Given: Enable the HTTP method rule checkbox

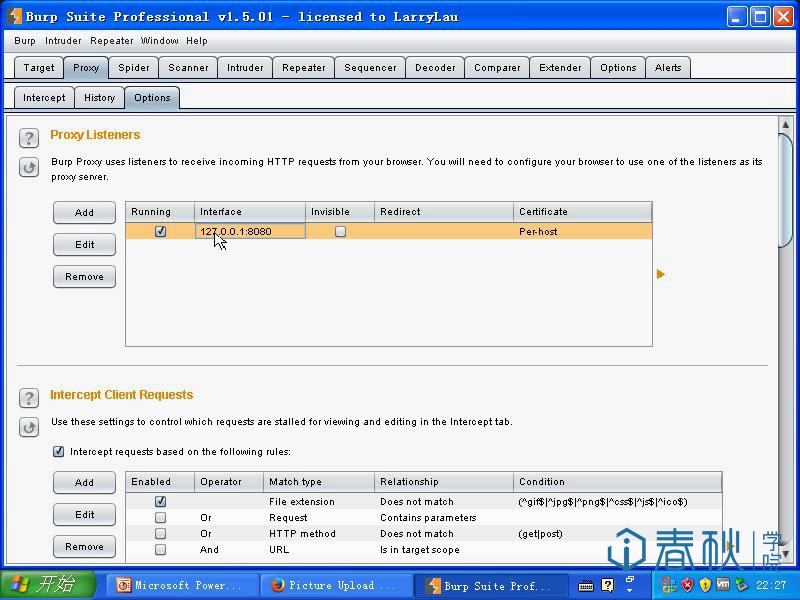Looking at the screenshot, I should coord(160,534).
